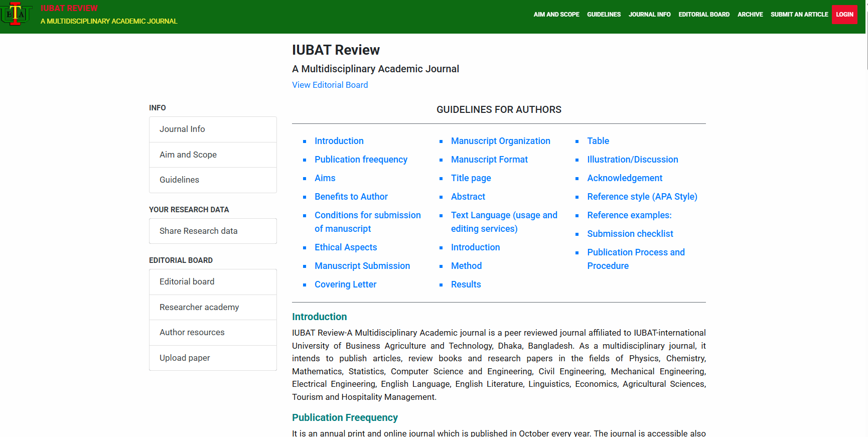Screen dimensions: 868x437
Task: Open the Illustration/Discussion link
Action: tap(633, 160)
